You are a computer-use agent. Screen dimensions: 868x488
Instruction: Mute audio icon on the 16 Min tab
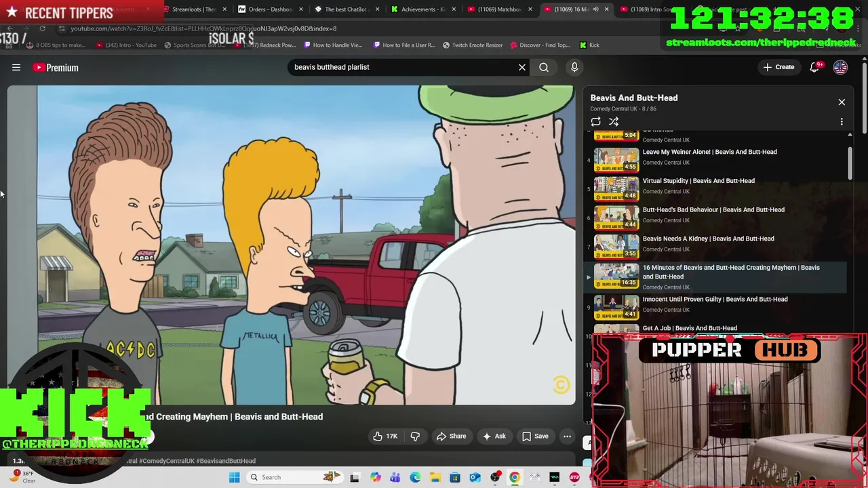pyautogui.click(x=595, y=9)
